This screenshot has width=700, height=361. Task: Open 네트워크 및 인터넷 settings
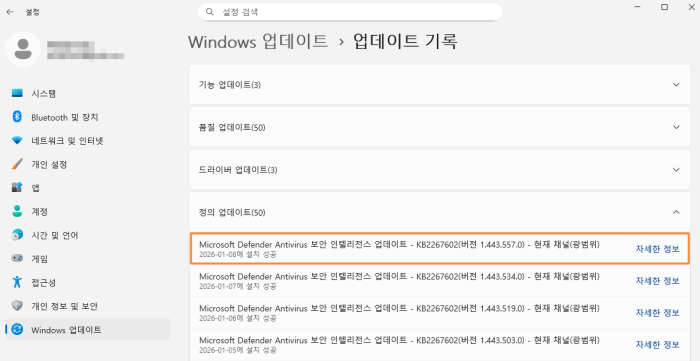88,141
